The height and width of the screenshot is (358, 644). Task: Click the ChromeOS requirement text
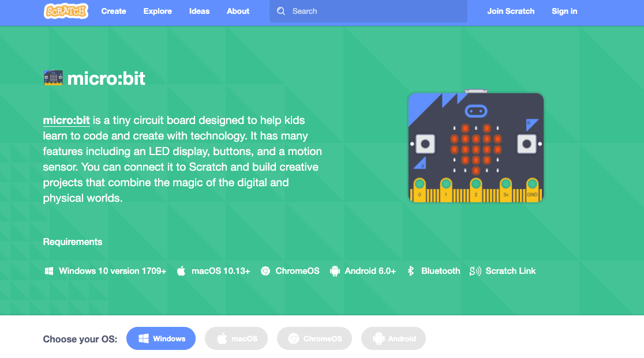pyautogui.click(x=297, y=271)
